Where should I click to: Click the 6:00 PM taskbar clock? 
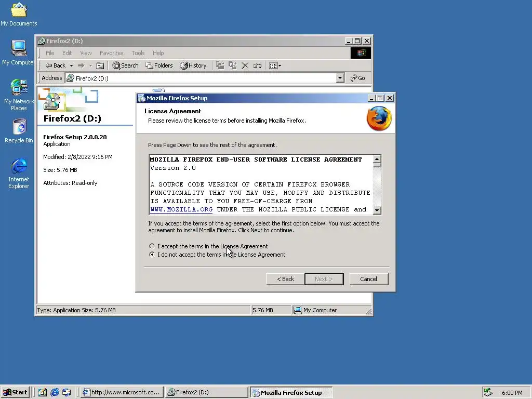tap(512, 393)
